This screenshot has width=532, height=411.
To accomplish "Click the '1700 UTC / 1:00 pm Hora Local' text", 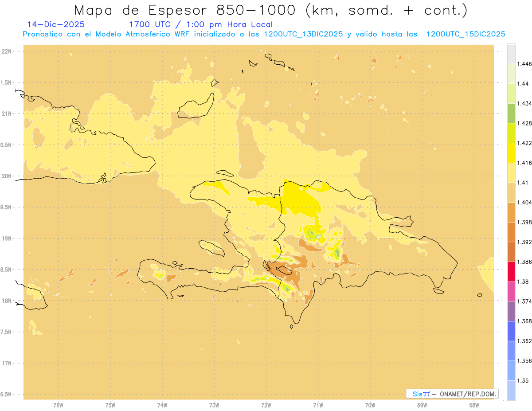I will (201, 24).
